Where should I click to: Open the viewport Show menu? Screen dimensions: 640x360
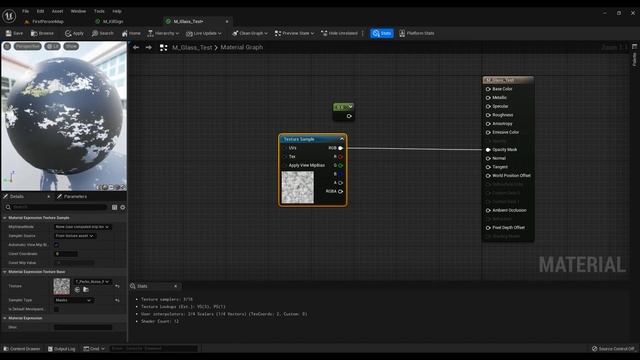coord(71,47)
